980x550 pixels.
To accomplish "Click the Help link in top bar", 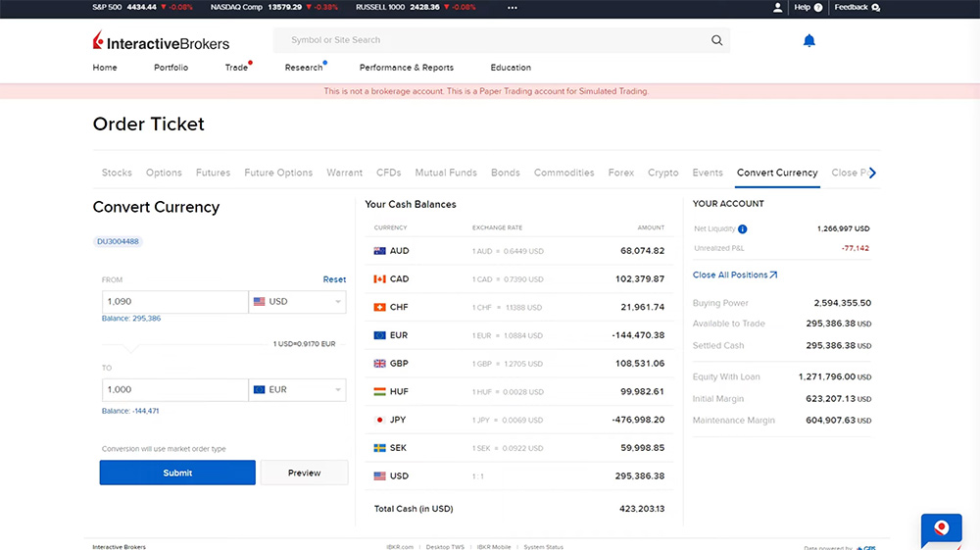I will pos(802,8).
